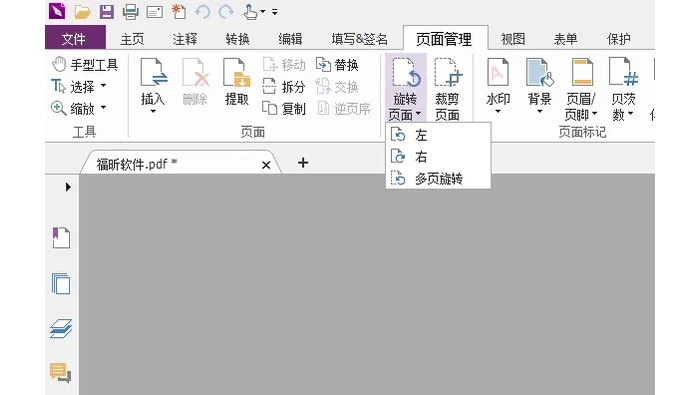This screenshot has width=700, height=395.
Task: Expand the left navigation panel arrow
Action: [x=68, y=187]
